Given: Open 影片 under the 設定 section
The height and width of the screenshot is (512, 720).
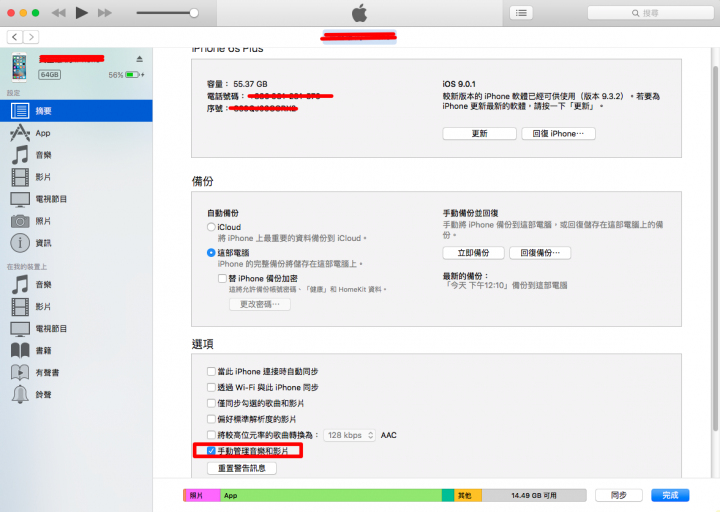Looking at the screenshot, I should click(76, 177).
